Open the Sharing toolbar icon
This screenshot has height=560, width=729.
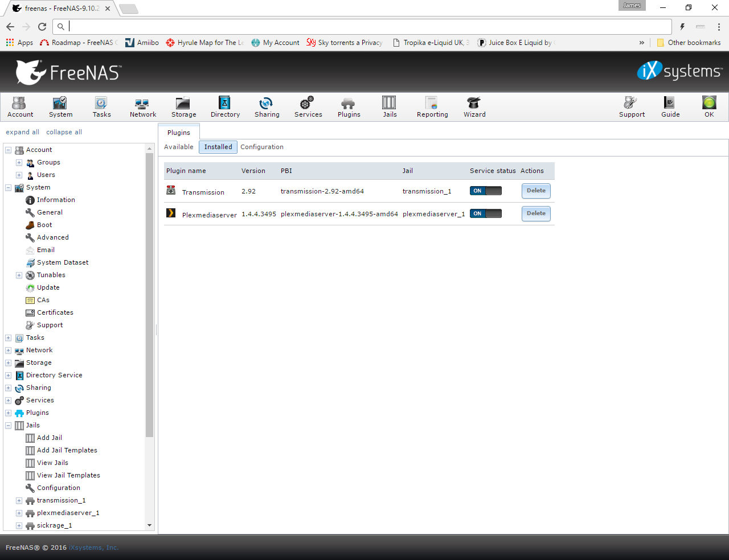pyautogui.click(x=267, y=106)
